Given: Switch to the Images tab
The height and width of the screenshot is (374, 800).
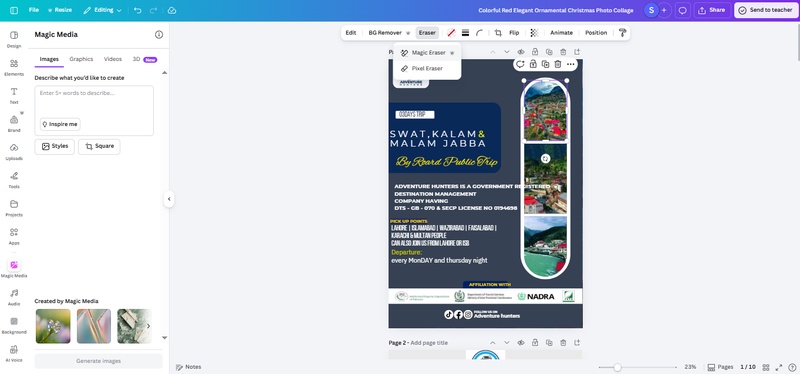Looking at the screenshot, I should [49, 59].
